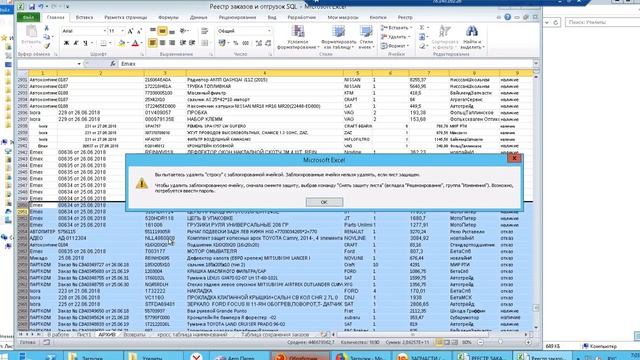Open the Удалить cells dropdown
Image resolution: width=640 pixels, height=360 pixels.
395,37
